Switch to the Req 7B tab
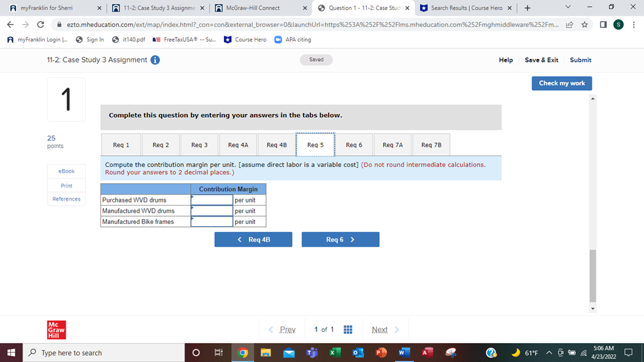Image resolution: width=644 pixels, height=362 pixels. click(x=431, y=144)
